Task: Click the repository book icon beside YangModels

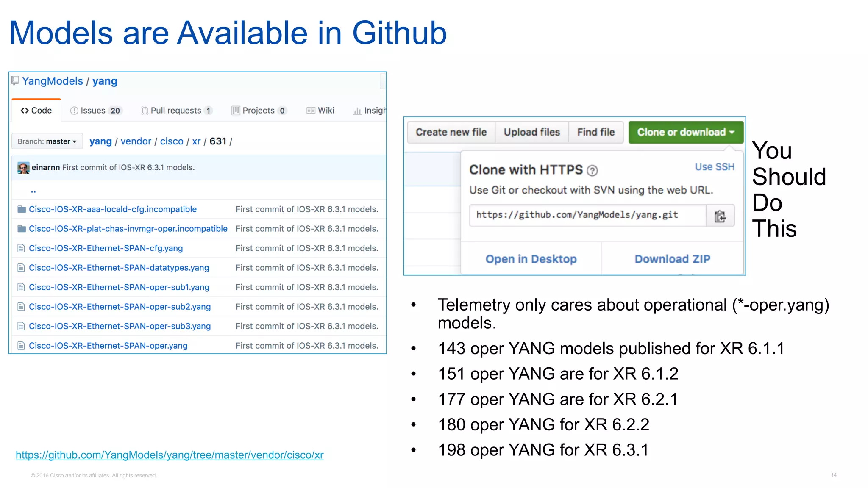Action: [x=15, y=80]
